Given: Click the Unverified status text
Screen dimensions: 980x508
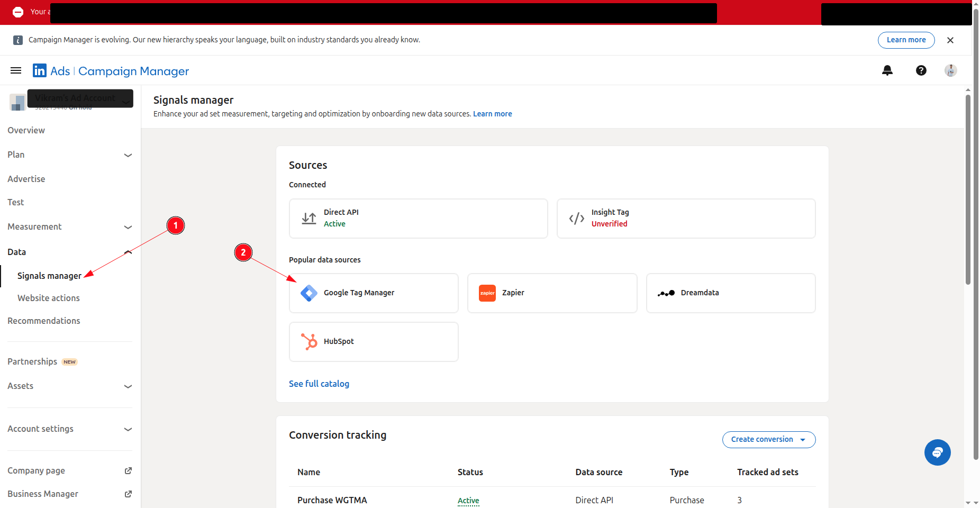Looking at the screenshot, I should pos(610,224).
